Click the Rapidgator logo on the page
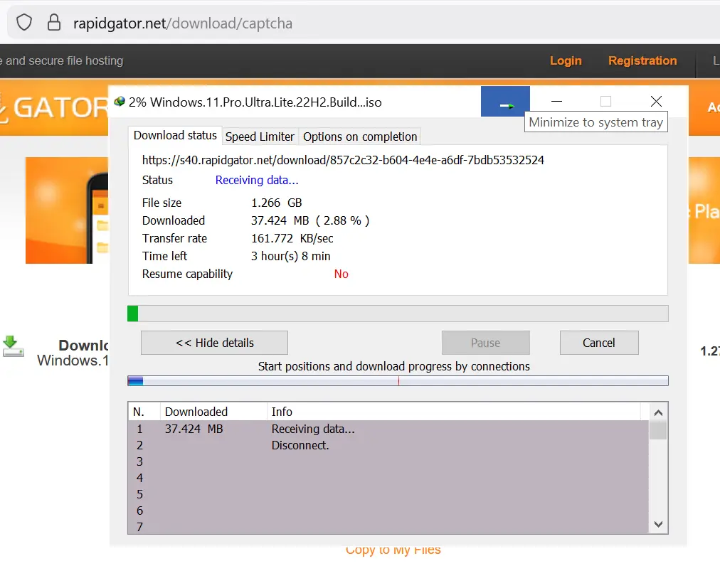This screenshot has width=720, height=588. (54, 108)
